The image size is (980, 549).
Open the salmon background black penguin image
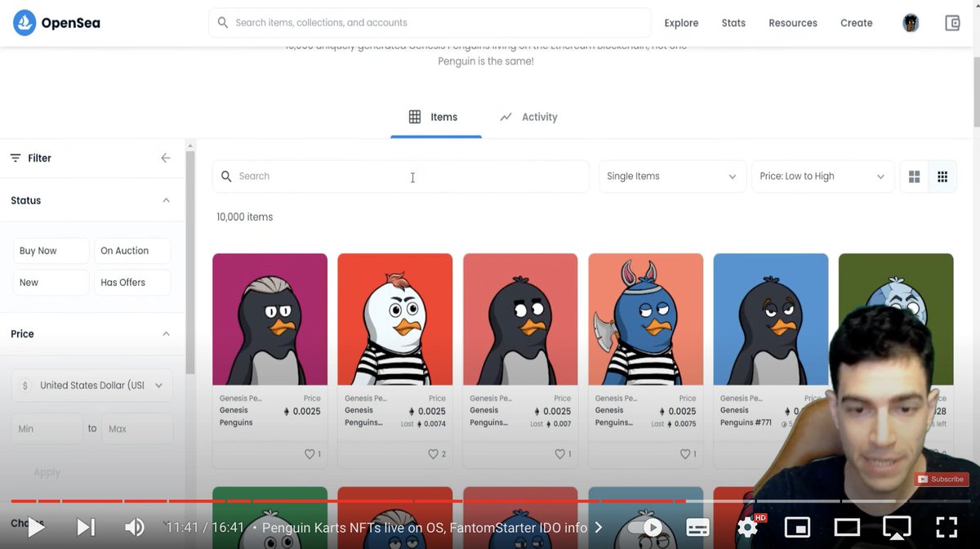[520, 319]
